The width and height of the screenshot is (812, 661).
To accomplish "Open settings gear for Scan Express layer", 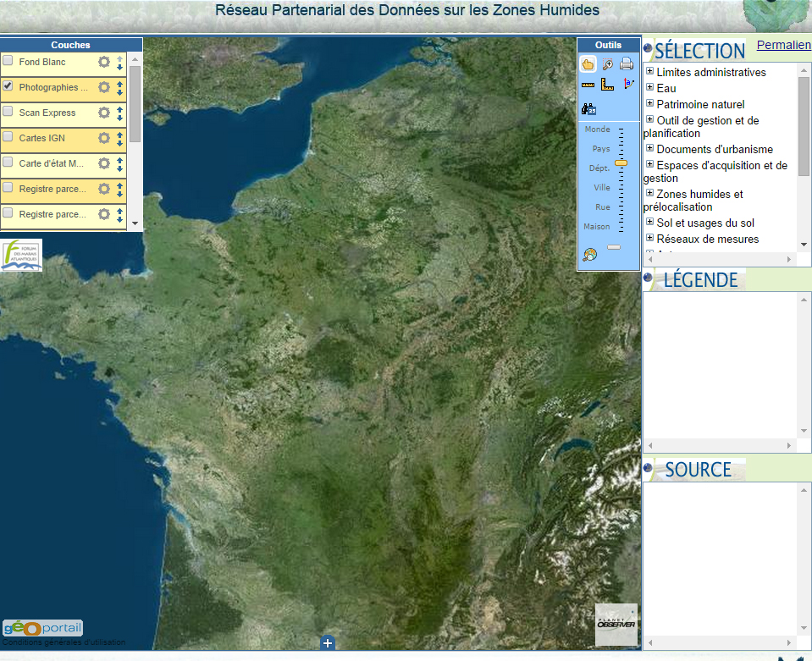I will pos(104,113).
